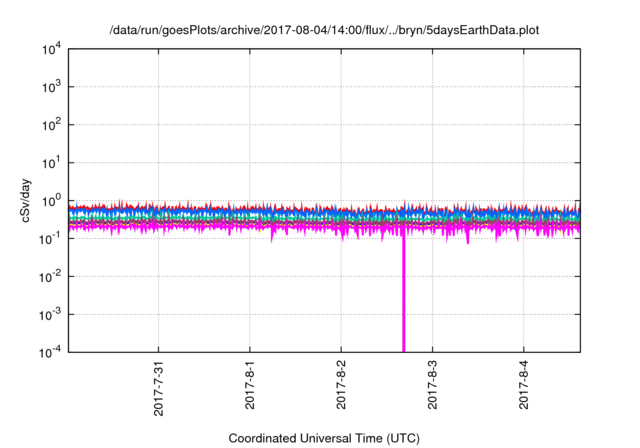Click the plot title file path text

pyautogui.click(x=324, y=31)
